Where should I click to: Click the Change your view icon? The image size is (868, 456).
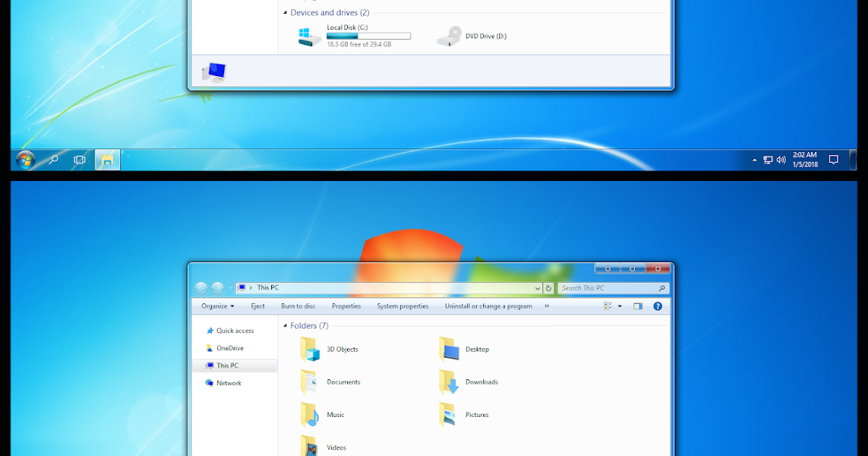pos(608,306)
